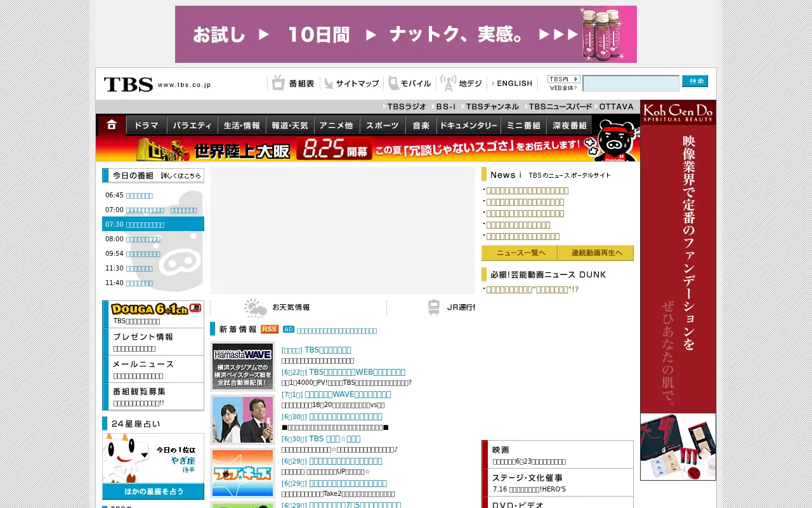Click the black pig mascot in the banner
Viewport: 812px width, 508px height.
click(x=612, y=141)
